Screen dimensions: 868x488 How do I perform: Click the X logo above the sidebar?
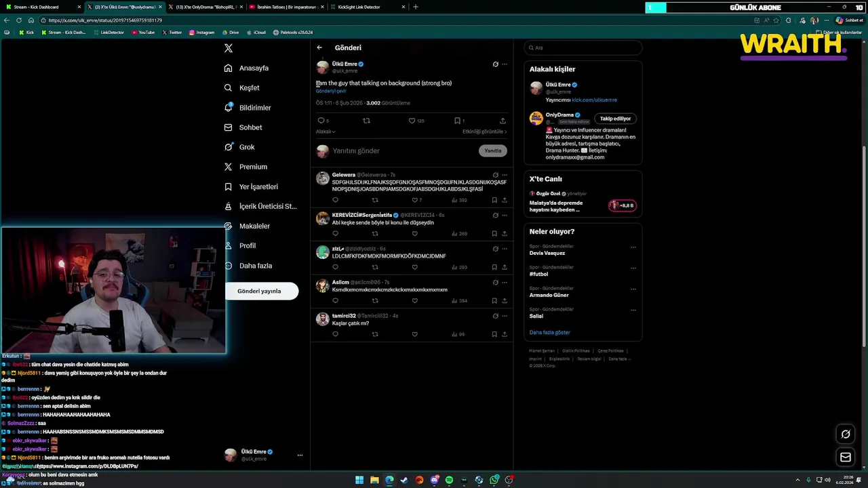229,48
